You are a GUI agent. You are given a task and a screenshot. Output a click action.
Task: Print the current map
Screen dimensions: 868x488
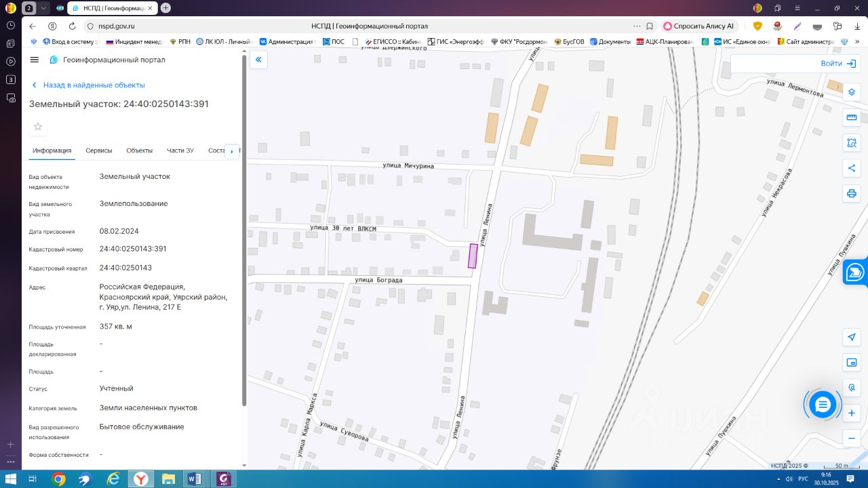852,194
